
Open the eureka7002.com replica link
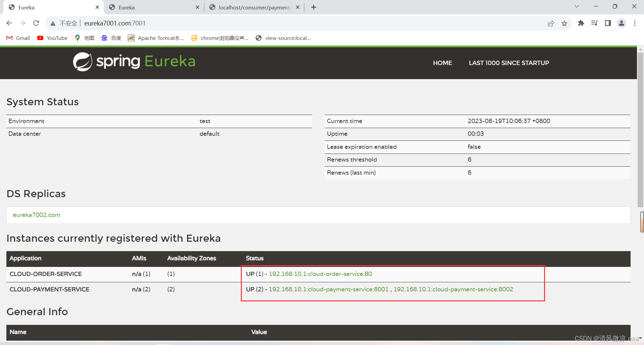pos(37,215)
